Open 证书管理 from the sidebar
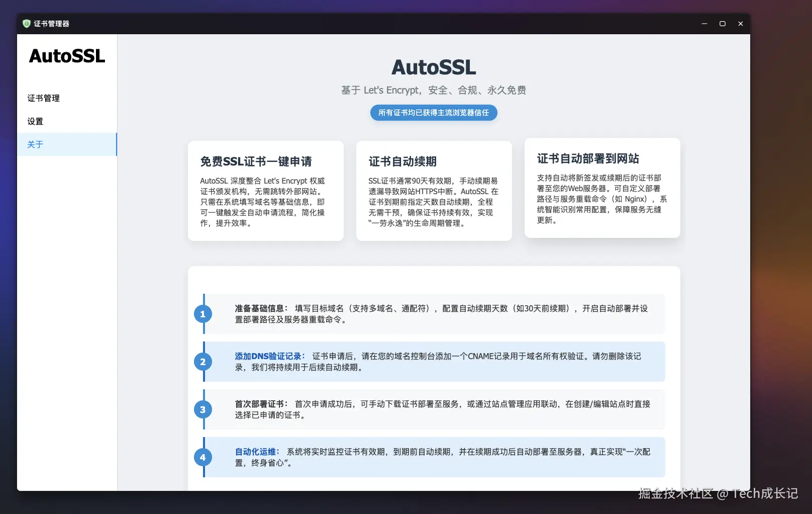The width and height of the screenshot is (812, 514). [x=43, y=98]
